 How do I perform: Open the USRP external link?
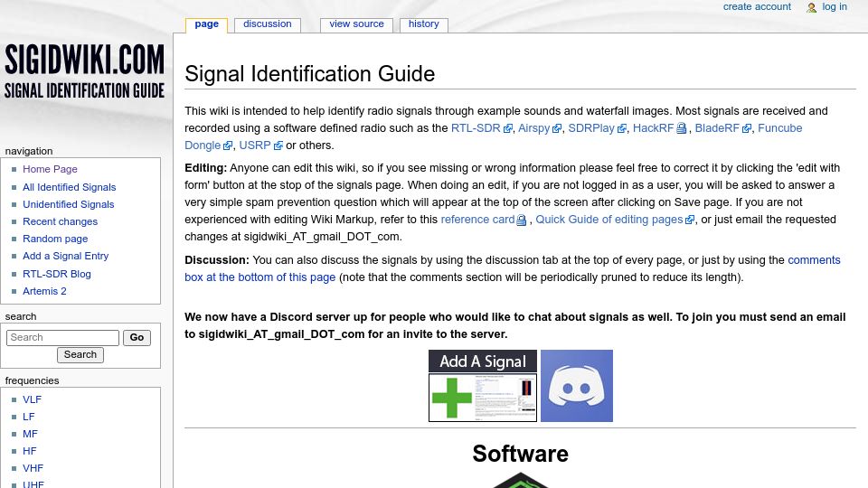click(x=260, y=145)
